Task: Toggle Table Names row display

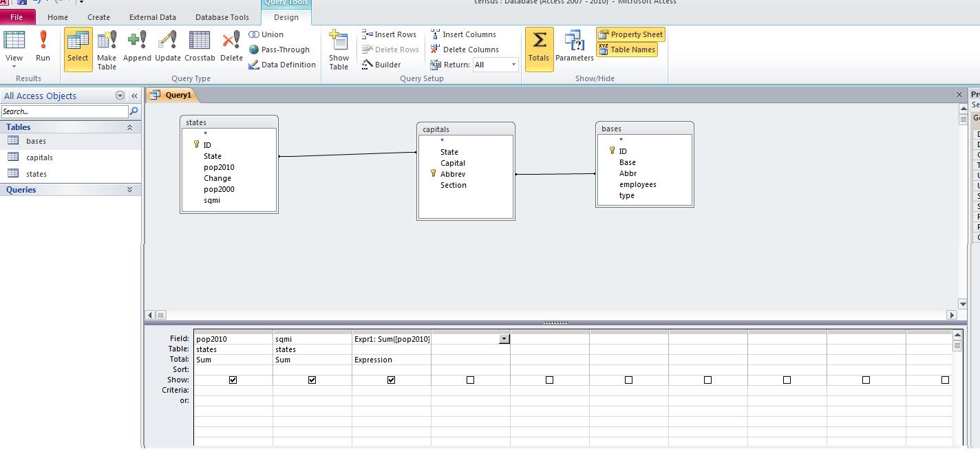Action: (x=627, y=50)
